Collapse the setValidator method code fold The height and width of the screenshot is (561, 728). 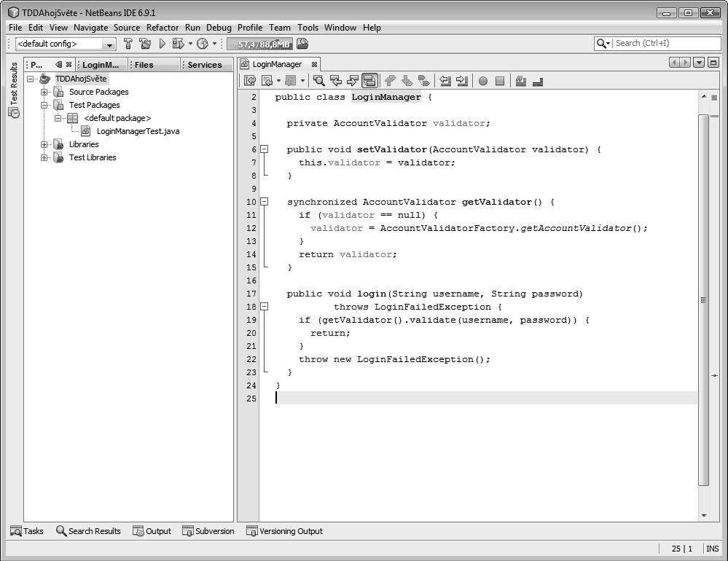click(x=265, y=149)
